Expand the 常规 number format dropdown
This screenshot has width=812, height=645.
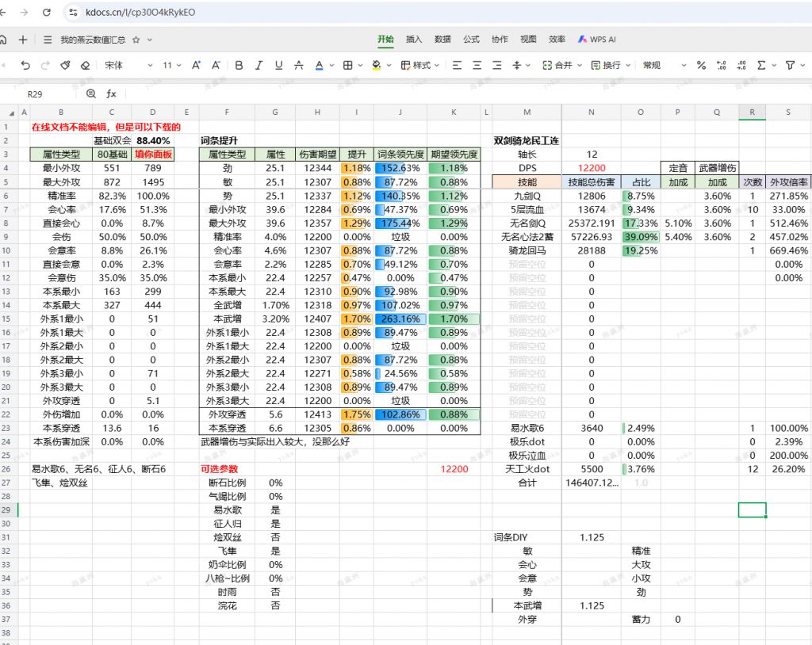[660, 66]
